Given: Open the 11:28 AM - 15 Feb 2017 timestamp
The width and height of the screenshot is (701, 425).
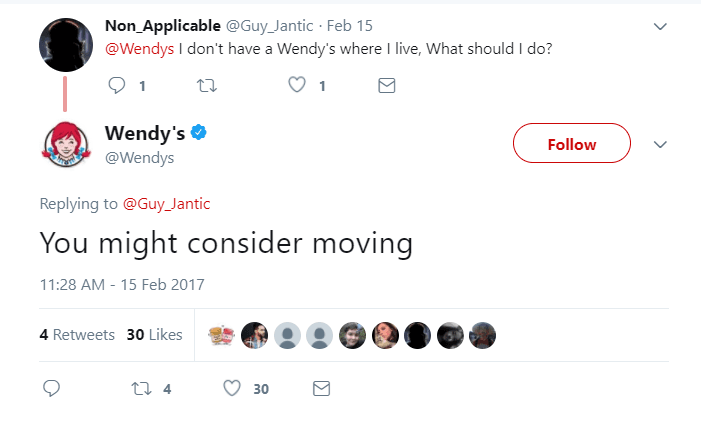Looking at the screenshot, I should pos(122,285).
